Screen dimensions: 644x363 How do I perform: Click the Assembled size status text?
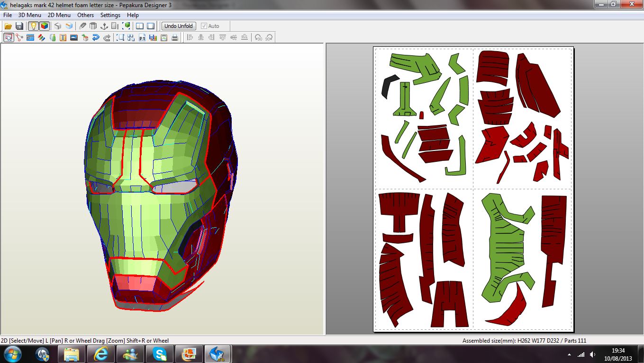(524, 340)
